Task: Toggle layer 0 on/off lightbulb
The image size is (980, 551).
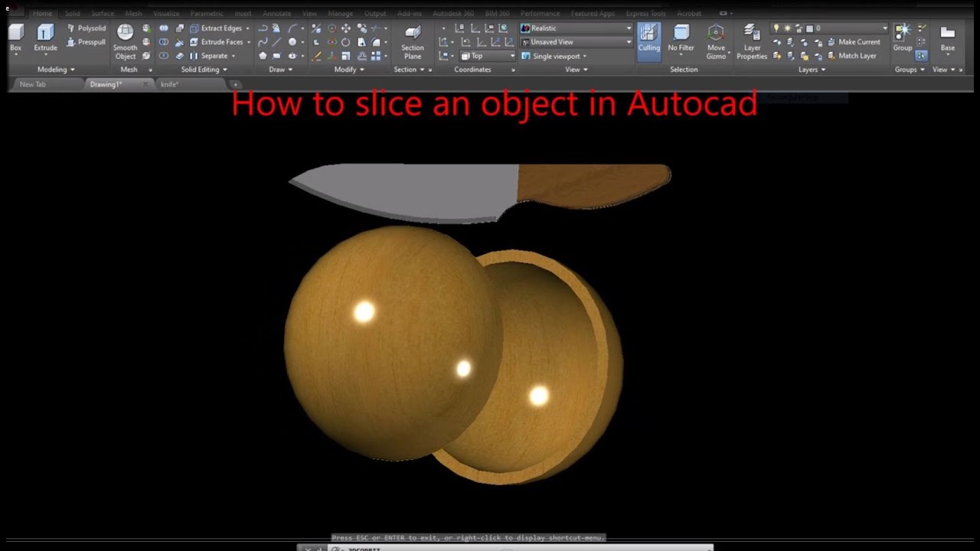Action: point(776,28)
